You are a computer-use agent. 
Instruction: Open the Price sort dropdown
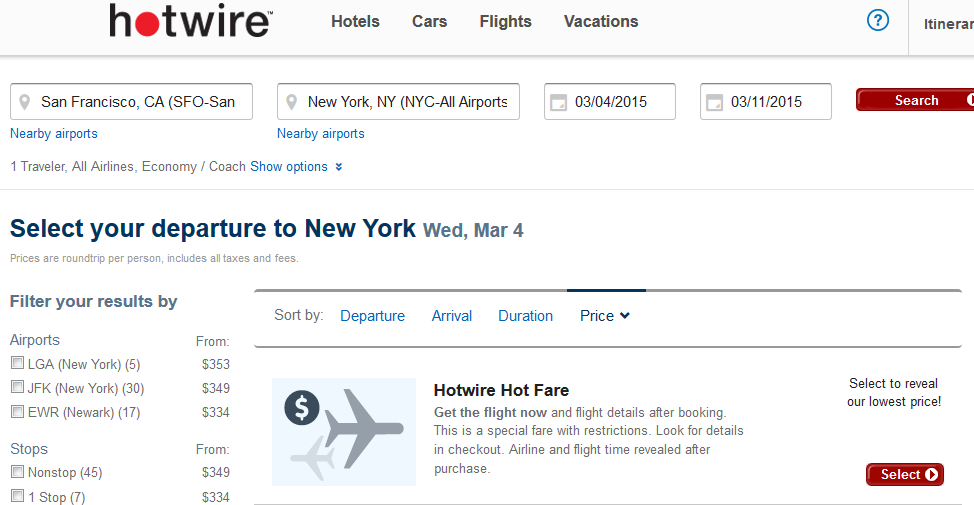(605, 316)
